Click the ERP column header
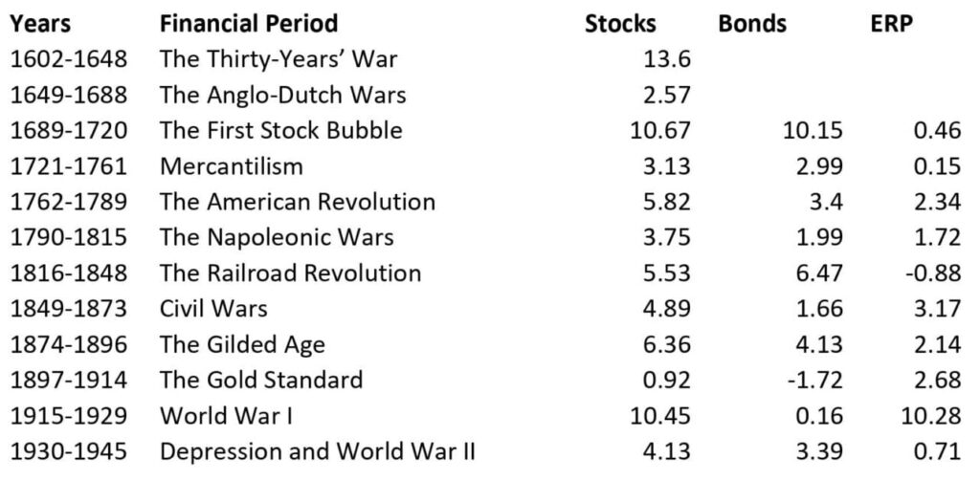Viewport: 980px width, 480px height. tap(885, 23)
